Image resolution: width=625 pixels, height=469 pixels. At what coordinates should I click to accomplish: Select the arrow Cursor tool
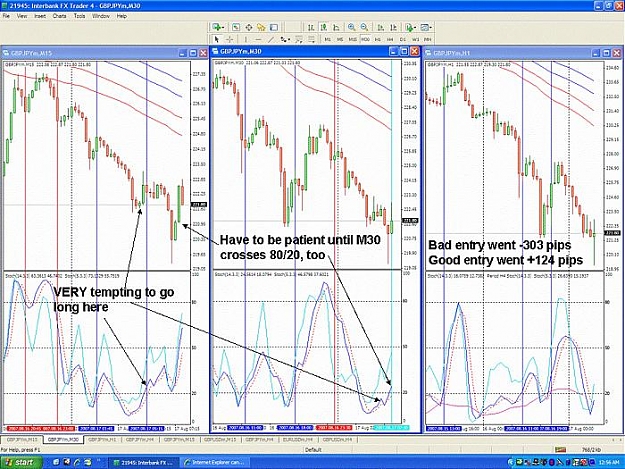(x=216, y=39)
